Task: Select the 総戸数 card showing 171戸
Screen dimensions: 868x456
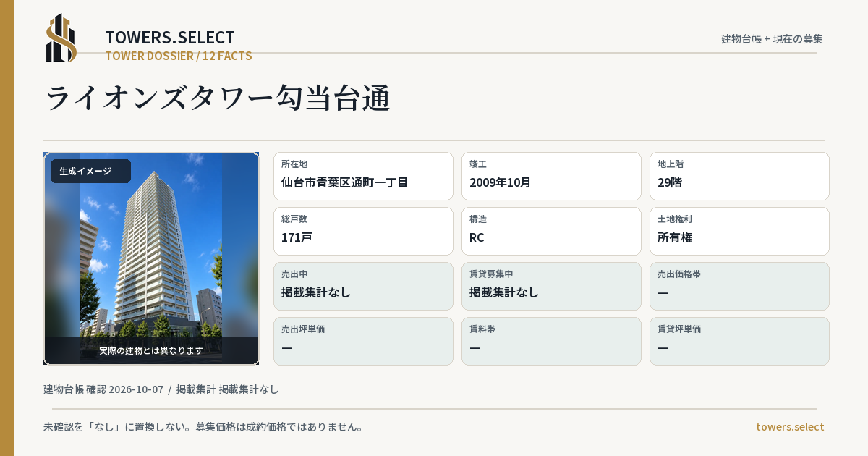Action: (x=363, y=231)
